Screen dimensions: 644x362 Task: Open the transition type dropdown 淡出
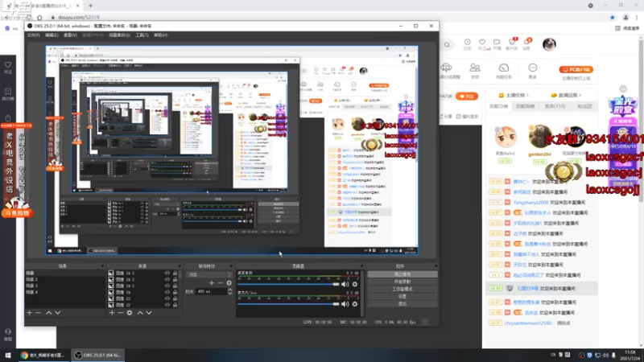click(x=209, y=274)
